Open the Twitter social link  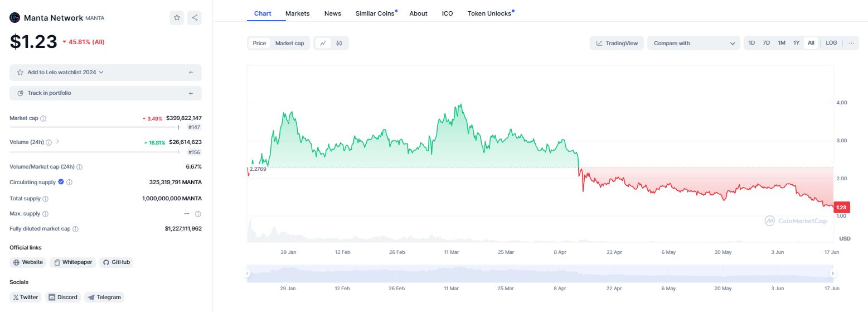[x=26, y=297]
